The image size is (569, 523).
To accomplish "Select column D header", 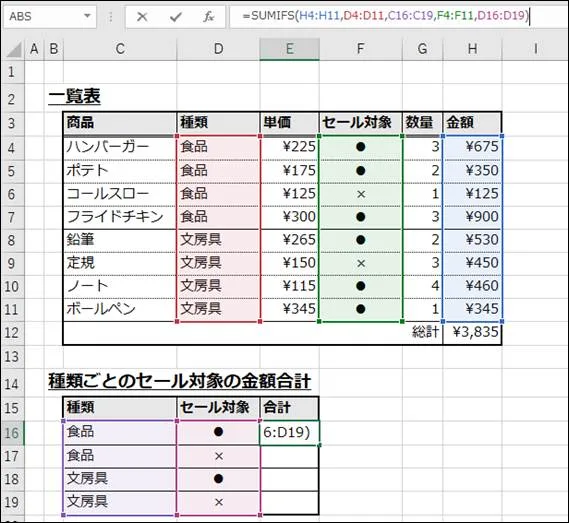I will (218, 49).
